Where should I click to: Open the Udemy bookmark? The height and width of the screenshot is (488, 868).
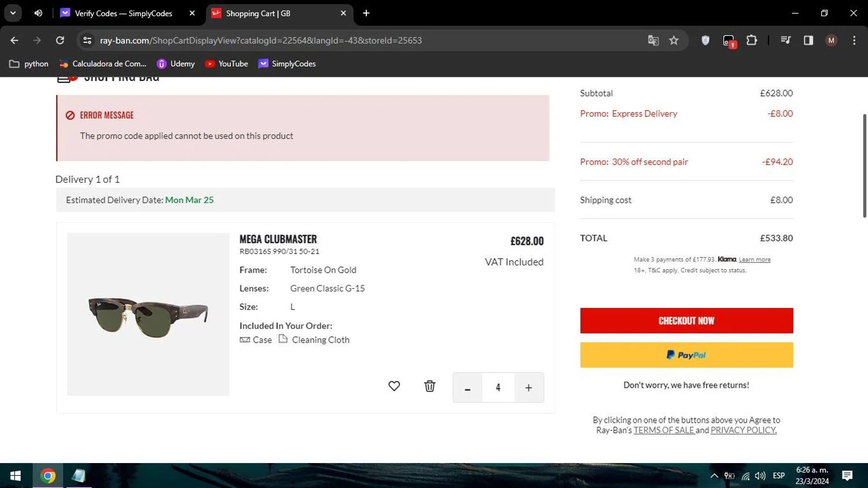[x=176, y=64]
